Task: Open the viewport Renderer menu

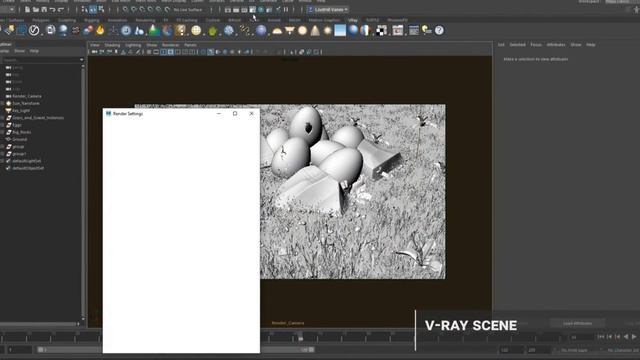Action: pos(171,45)
